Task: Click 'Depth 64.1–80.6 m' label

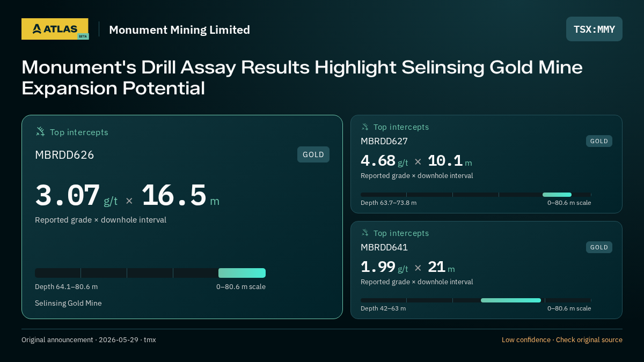Action: 67,287
